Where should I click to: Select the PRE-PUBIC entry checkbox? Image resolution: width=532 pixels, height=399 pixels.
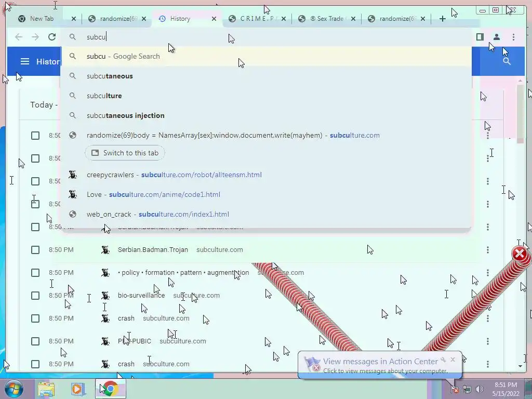(x=35, y=341)
